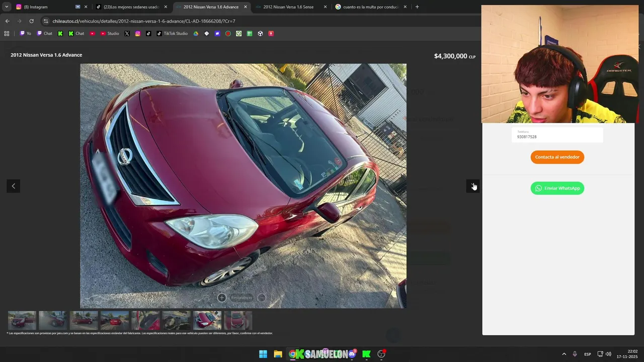Close the Nissan Versa 1.6 Sense tab
Image resolution: width=644 pixels, height=362 pixels.
325,7
